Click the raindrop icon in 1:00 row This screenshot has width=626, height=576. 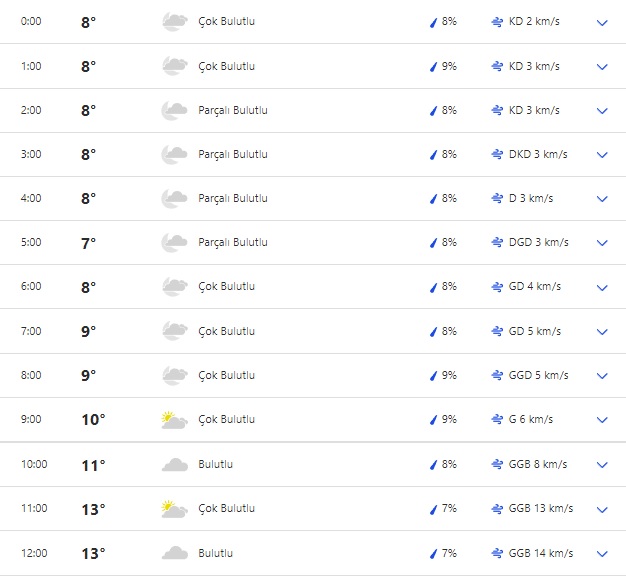[x=433, y=66]
